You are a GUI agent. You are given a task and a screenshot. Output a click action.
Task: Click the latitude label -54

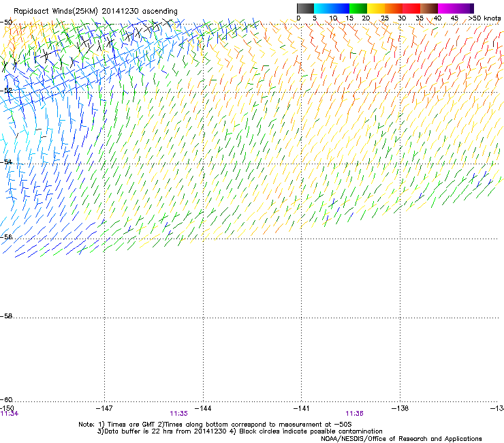(x=6, y=162)
